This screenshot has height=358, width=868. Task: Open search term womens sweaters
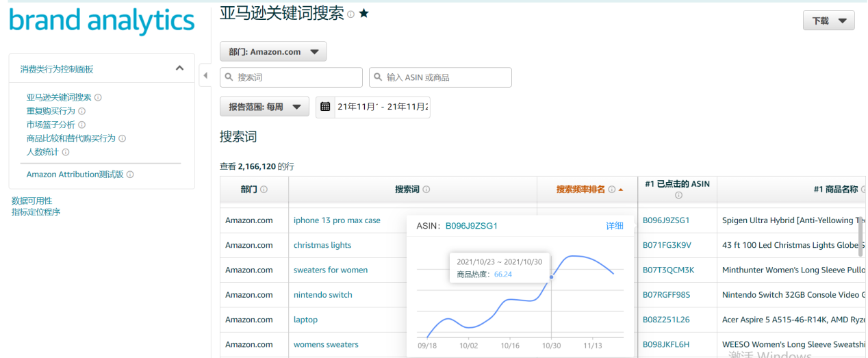pyautogui.click(x=326, y=344)
